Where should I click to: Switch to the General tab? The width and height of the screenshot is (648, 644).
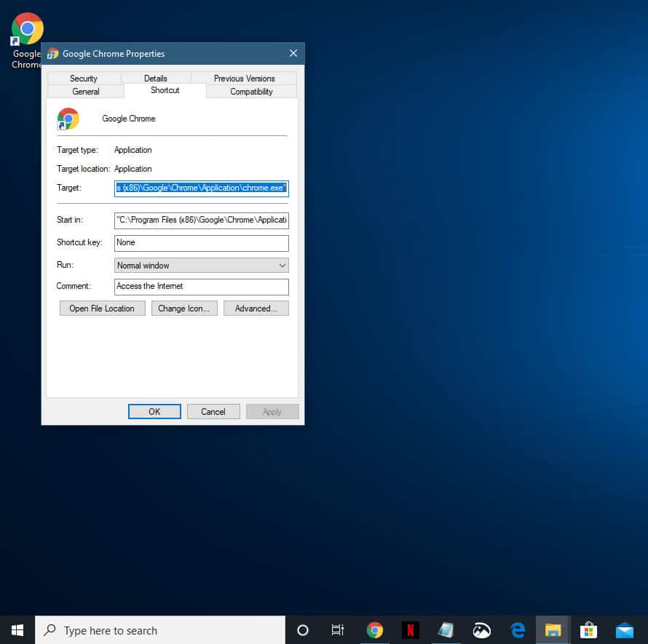tap(85, 92)
